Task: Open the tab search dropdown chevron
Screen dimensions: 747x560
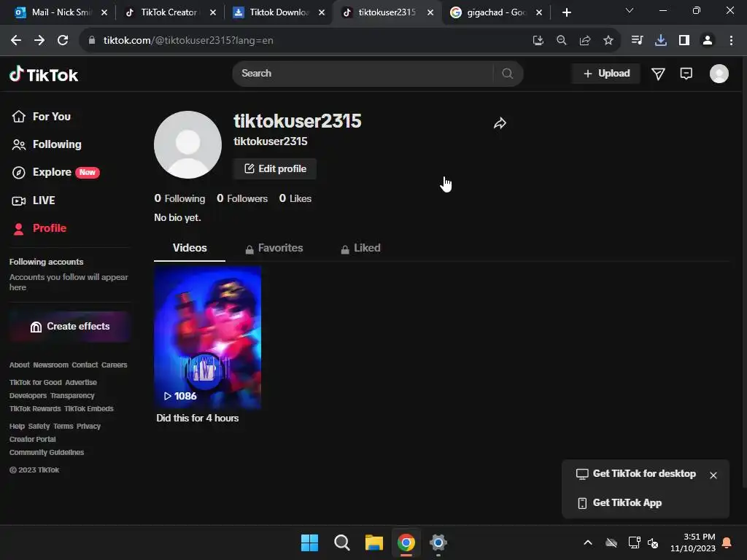Action: click(630, 10)
